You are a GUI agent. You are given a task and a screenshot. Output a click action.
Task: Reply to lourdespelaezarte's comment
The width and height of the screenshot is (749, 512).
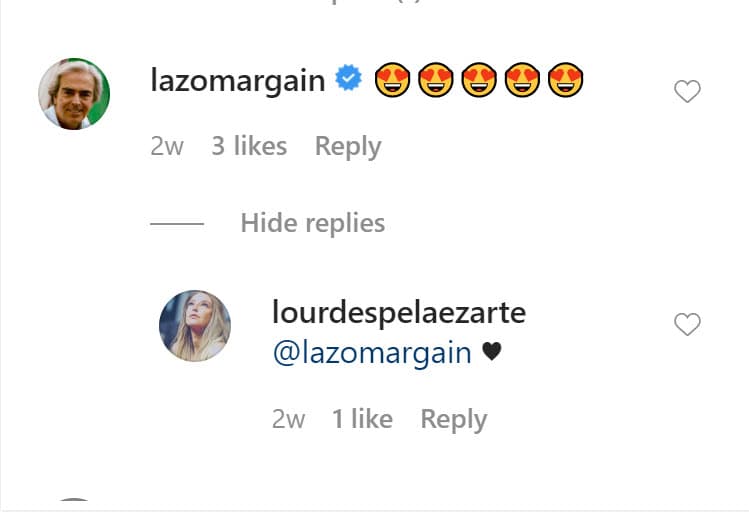(454, 420)
